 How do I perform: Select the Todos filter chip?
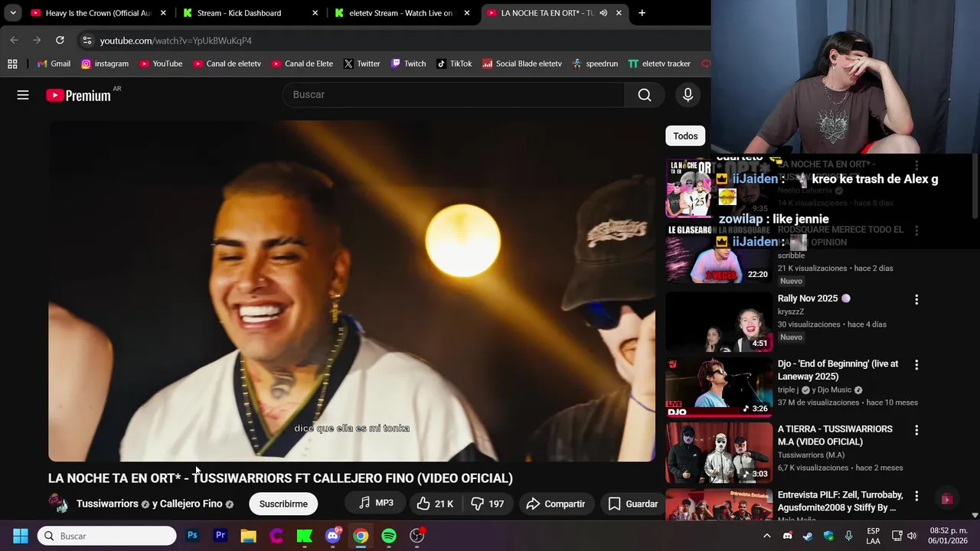click(x=685, y=136)
